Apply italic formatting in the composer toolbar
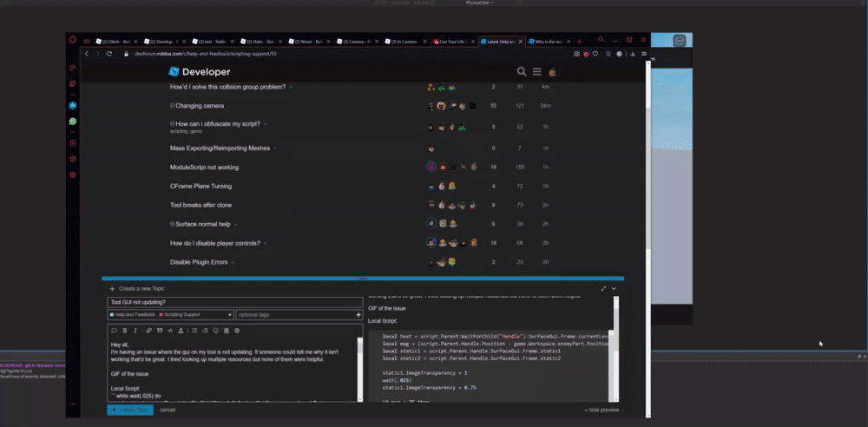Screen dimensions: 868x427 135,331
